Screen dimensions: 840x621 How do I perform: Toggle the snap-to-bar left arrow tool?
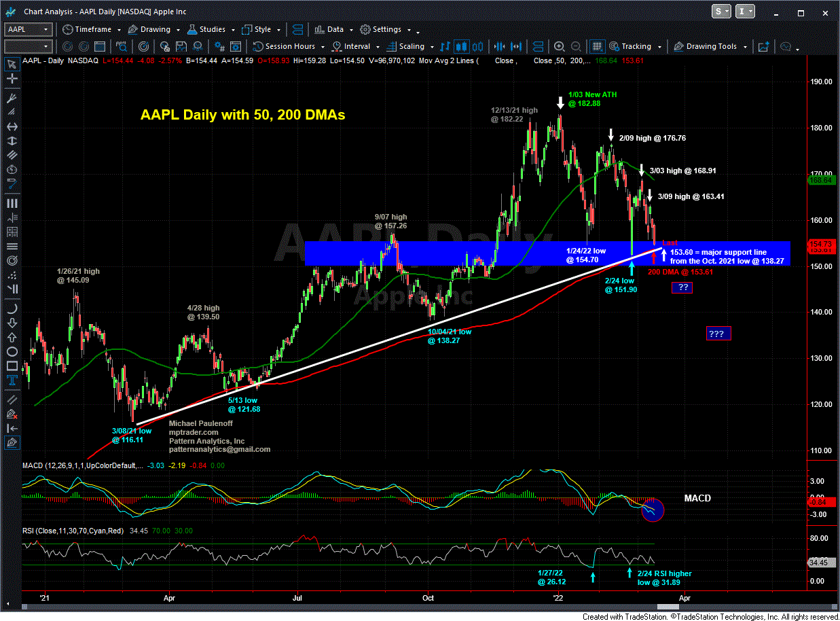12,427
